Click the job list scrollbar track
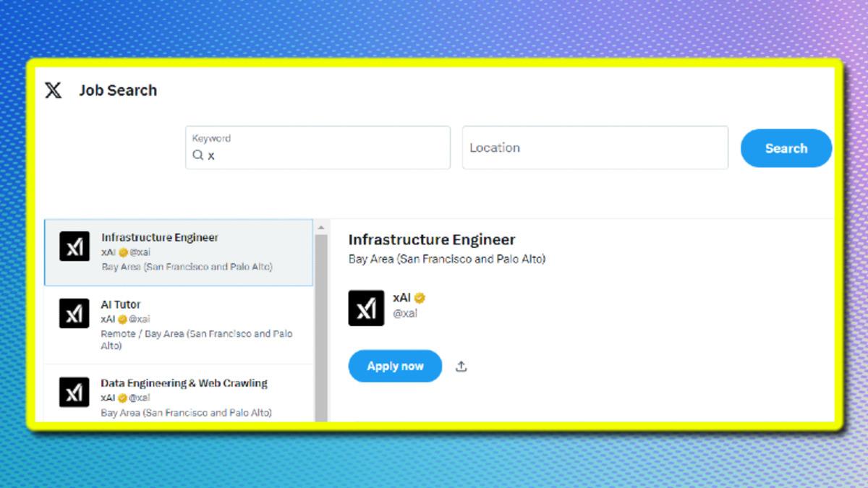 (320, 325)
